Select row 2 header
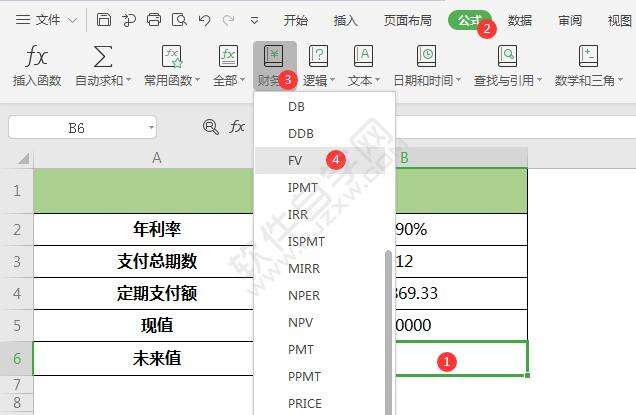The width and height of the screenshot is (636, 415). tap(17, 230)
